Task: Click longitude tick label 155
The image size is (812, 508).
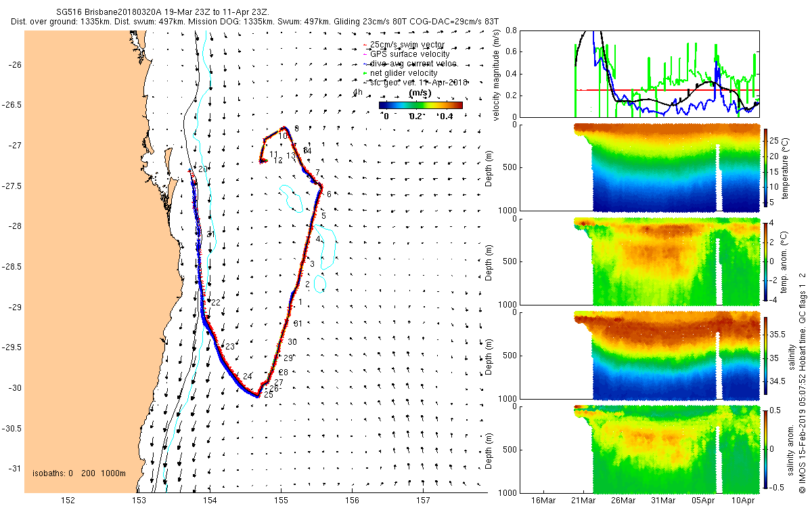Action: point(281,500)
